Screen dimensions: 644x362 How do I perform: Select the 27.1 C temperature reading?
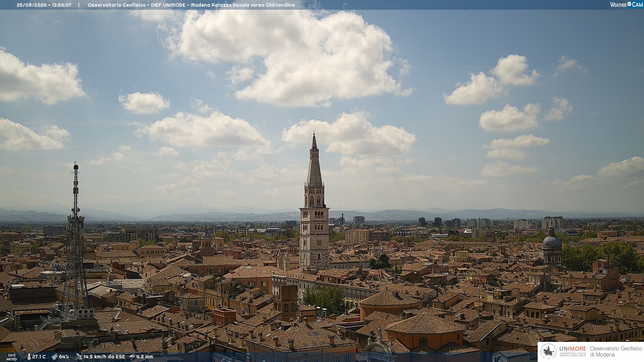39,357
